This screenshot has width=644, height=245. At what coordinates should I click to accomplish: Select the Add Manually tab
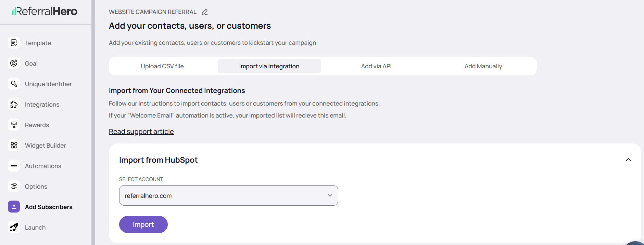click(483, 66)
